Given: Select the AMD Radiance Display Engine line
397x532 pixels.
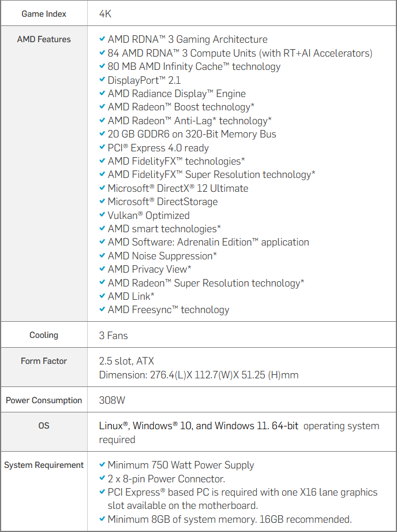Looking at the screenshot, I should (177, 94).
